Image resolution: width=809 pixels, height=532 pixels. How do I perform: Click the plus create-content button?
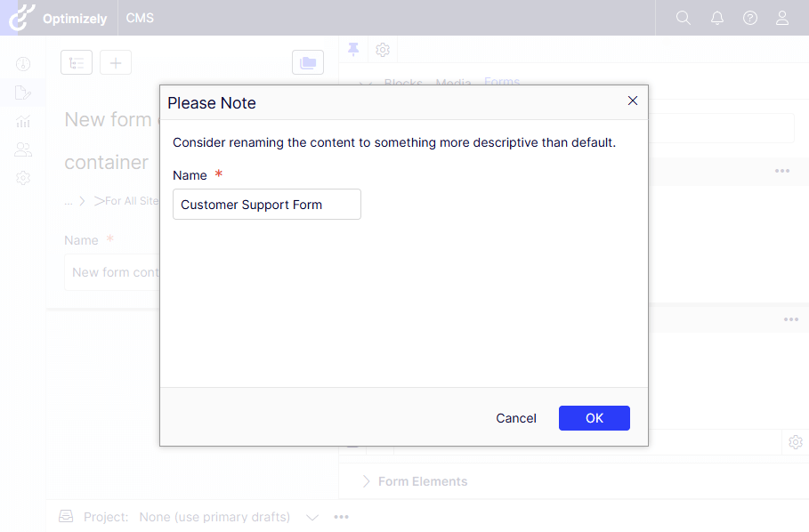pyautogui.click(x=116, y=62)
